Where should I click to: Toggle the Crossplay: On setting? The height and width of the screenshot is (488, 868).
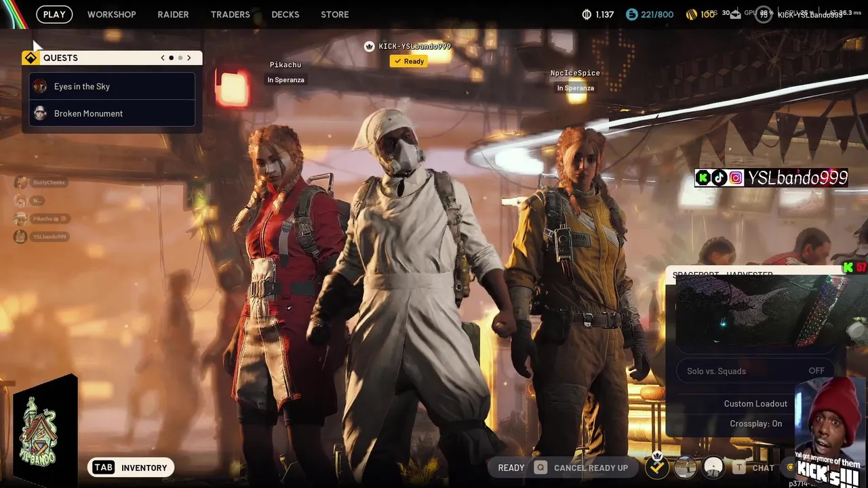pos(755,424)
